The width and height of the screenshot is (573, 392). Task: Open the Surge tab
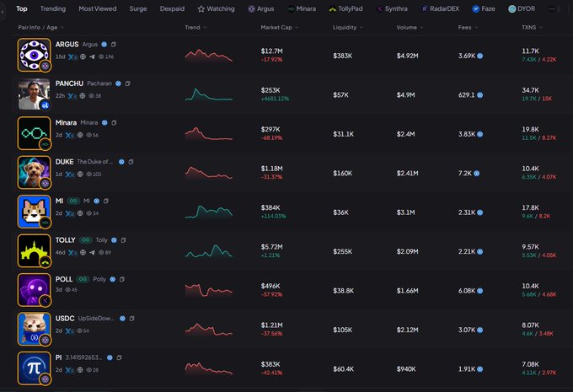pos(138,8)
